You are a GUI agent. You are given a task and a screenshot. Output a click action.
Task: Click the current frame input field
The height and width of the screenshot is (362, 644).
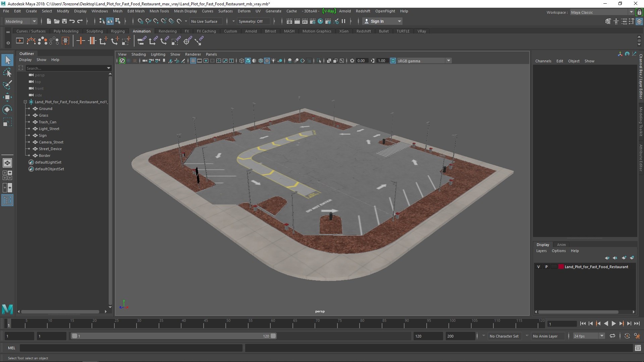tap(562, 324)
